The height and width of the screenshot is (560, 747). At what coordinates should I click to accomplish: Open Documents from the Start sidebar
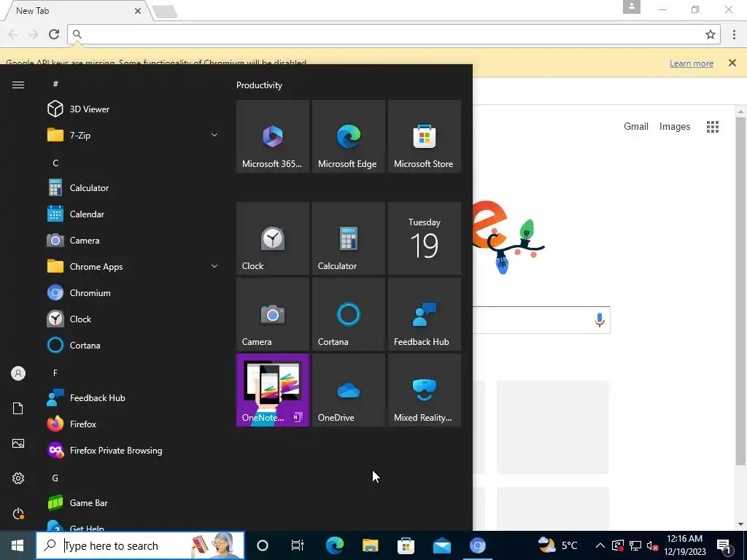click(x=18, y=408)
